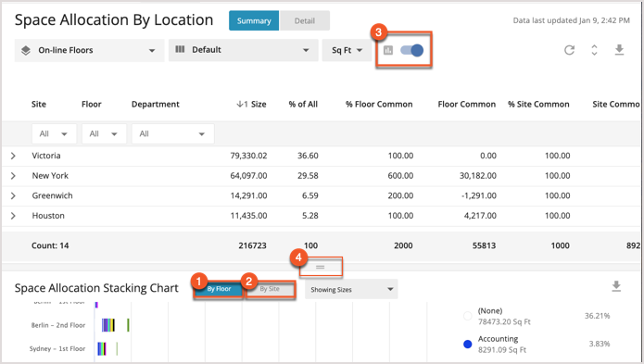This screenshot has width=644, height=364.
Task: Open the Default columns dropdown
Action: point(243,50)
